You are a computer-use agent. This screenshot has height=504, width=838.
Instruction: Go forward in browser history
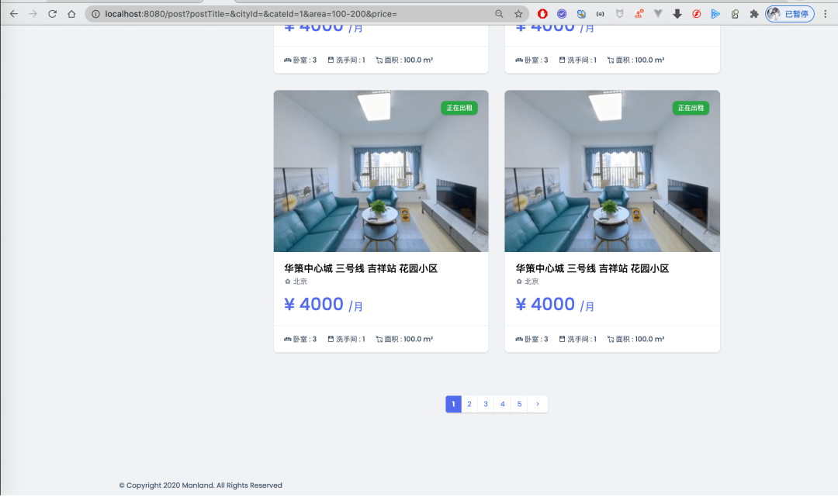coord(33,14)
